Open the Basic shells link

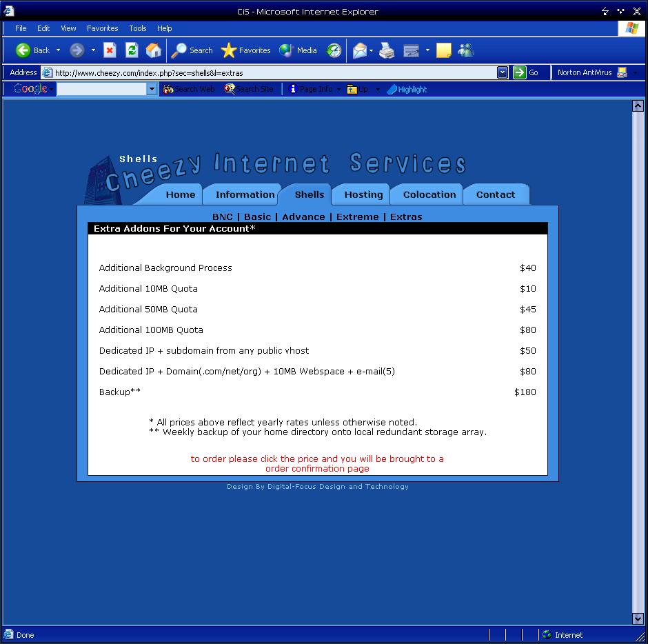tap(257, 217)
